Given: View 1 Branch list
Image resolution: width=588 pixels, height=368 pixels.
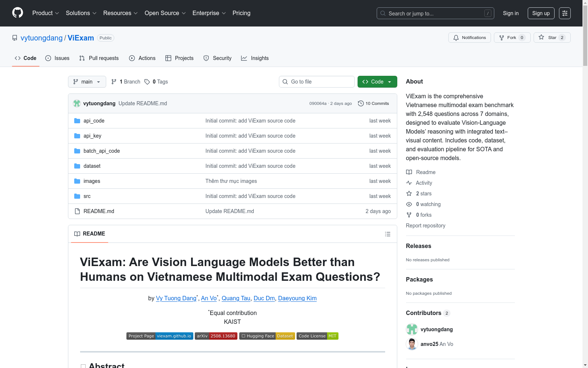Looking at the screenshot, I should click(x=126, y=82).
